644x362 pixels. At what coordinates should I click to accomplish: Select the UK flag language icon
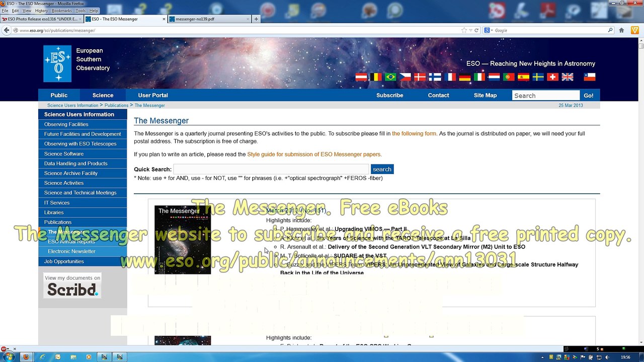pyautogui.click(x=568, y=77)
